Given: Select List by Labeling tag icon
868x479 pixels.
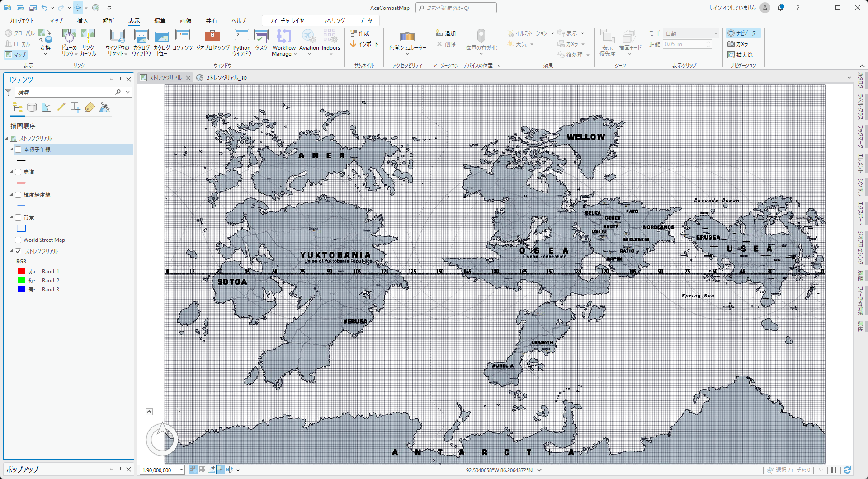Looking at the screenshot, I should pos(90,107).
